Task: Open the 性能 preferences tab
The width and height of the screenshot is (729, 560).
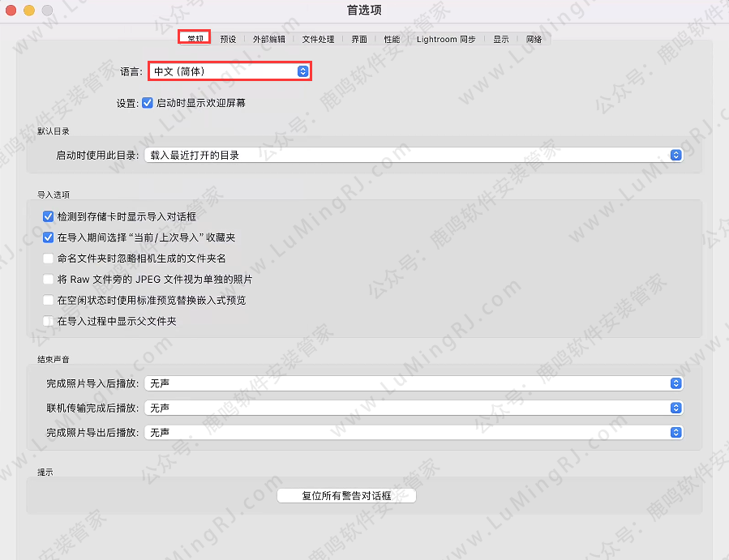Action: 392,38
